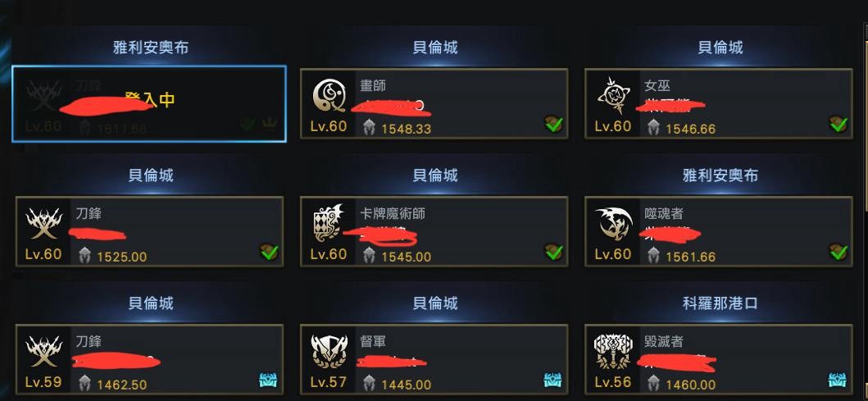Toggle the green checkmark on the 卡牌魔術師 card
The width and height of the screenshot is (868, 401).
tap(553, 252)
